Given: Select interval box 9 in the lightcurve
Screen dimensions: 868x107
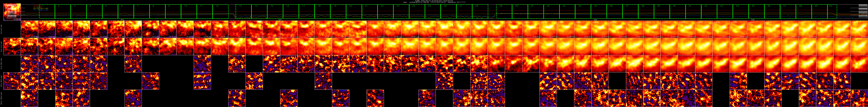Looking at the screenshot, I should pos(173,11).
